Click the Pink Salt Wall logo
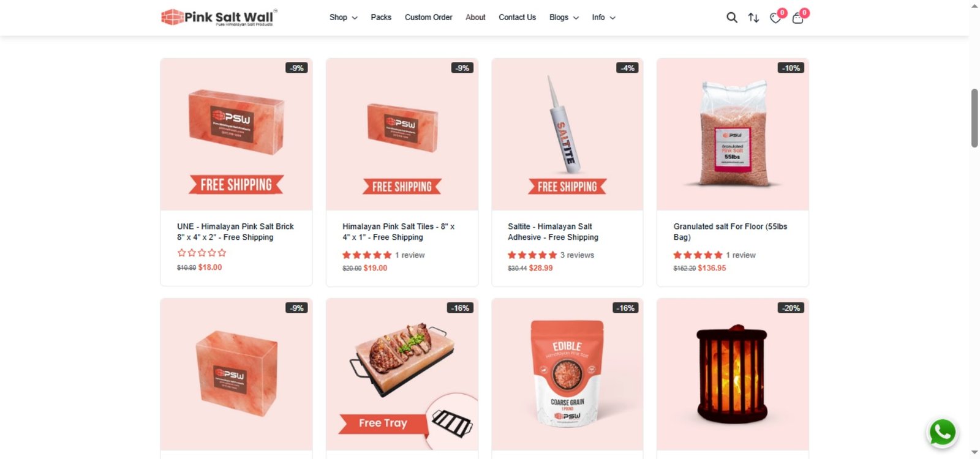Viewport: 980px width, 459px height. coord(219,17)
